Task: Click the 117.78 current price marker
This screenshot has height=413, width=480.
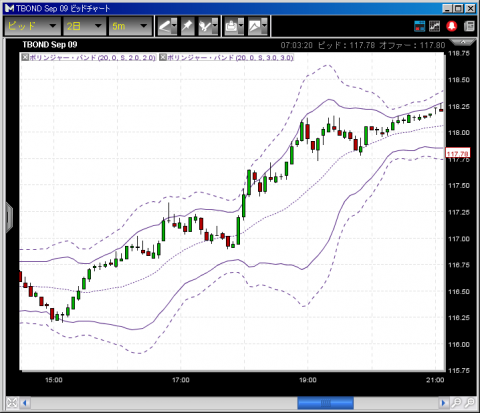Action: click(458, 153)
